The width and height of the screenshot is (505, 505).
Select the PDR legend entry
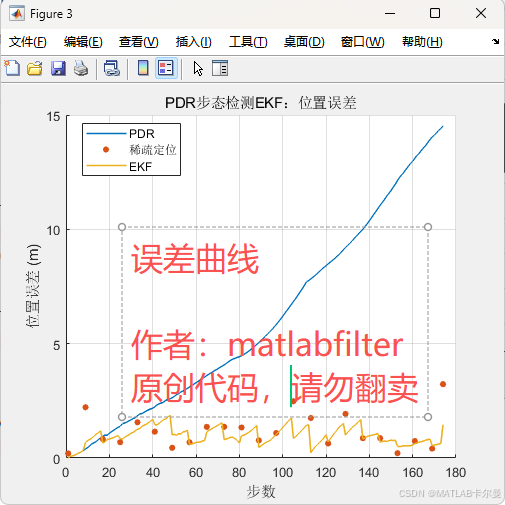(x=132, y=134)
